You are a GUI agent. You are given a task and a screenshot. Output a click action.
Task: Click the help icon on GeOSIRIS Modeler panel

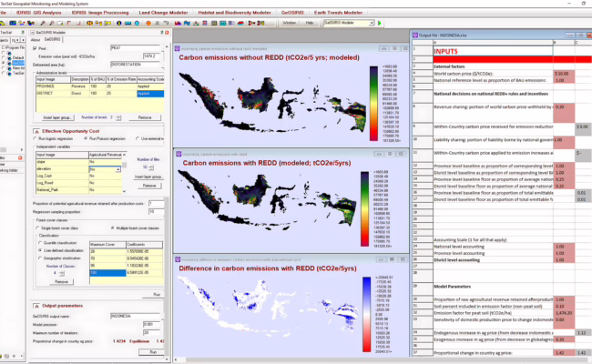point(162,33)
